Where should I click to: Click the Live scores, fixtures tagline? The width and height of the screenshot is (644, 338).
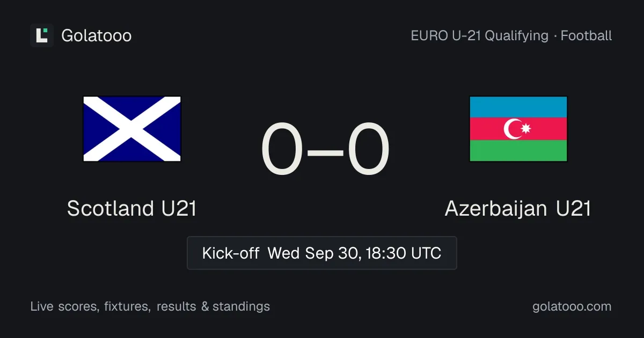click(90, 306)
